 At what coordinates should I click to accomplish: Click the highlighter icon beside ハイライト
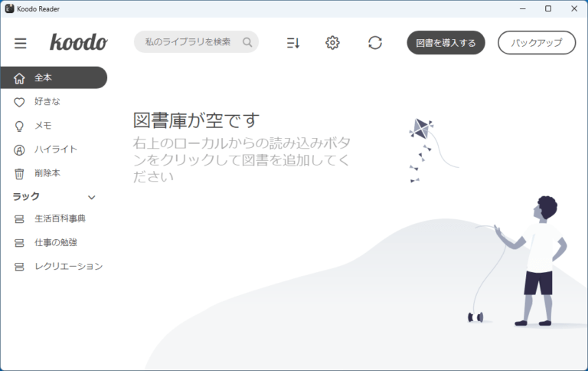click(x=19, y=150)
